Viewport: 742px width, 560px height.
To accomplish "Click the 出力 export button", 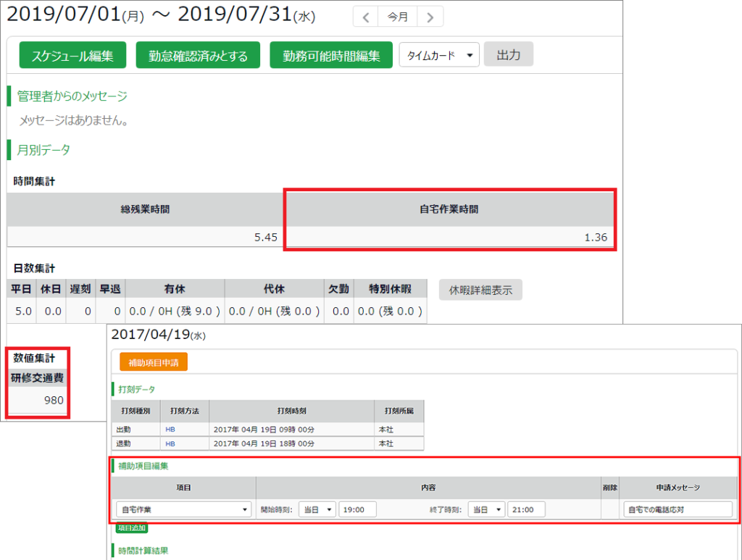I will 509,54.
